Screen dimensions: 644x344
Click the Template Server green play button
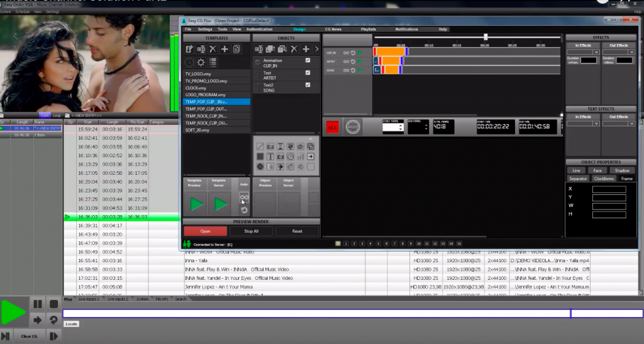[x=221, y=204]
